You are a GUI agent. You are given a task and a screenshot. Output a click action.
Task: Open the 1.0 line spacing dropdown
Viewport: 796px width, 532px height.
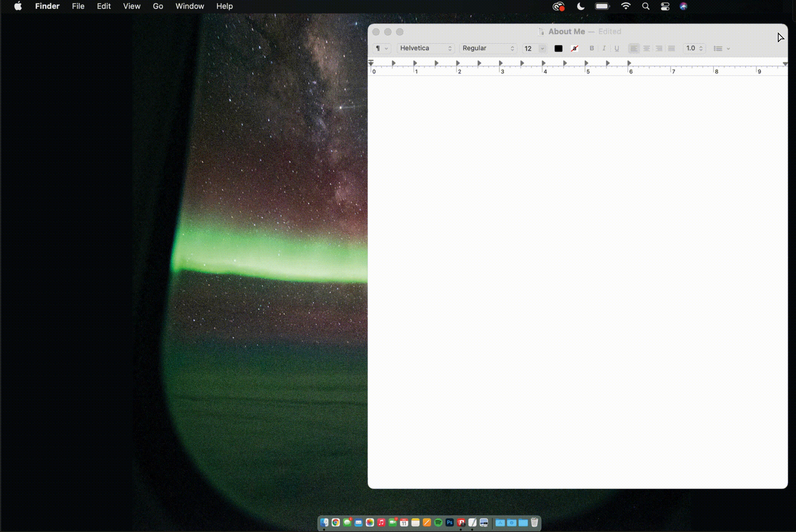pyautogui.click(x=694, y=48)
